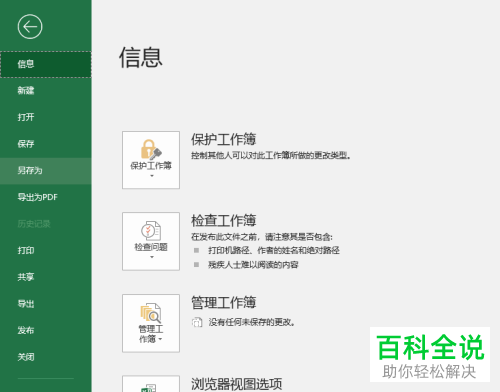Click the 信息 page title
This screenshot has width=500, height=392.
(141, 57)
